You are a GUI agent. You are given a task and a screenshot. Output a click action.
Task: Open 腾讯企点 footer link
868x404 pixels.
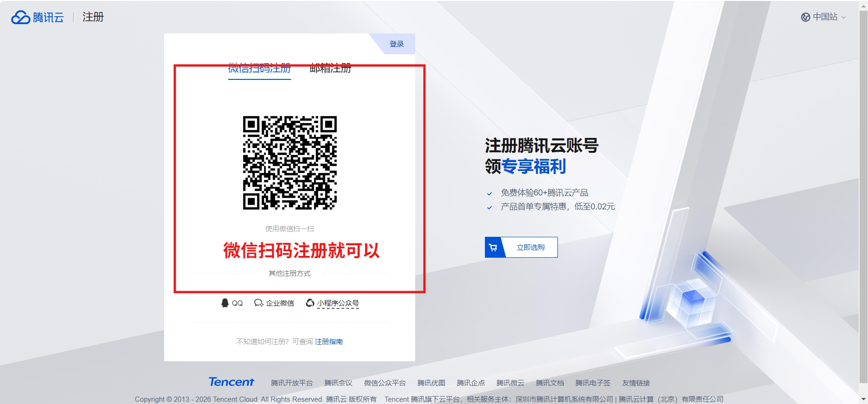click(471, 383)
